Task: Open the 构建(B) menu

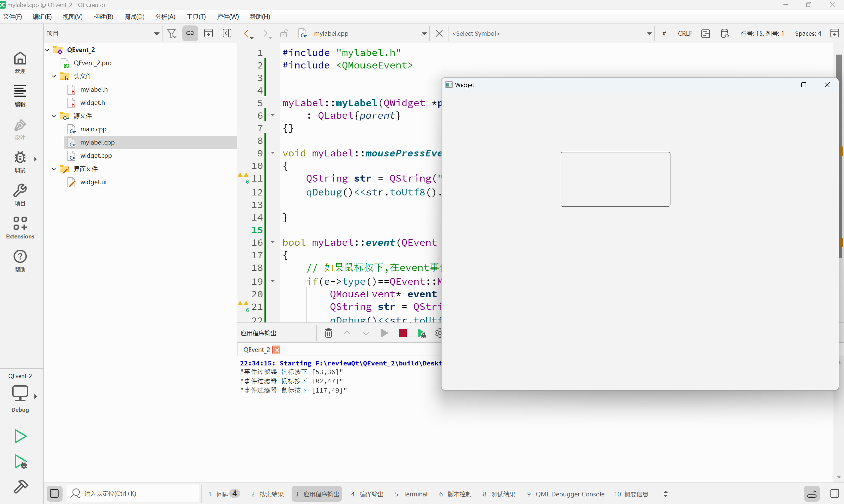Action: (103, 17)
